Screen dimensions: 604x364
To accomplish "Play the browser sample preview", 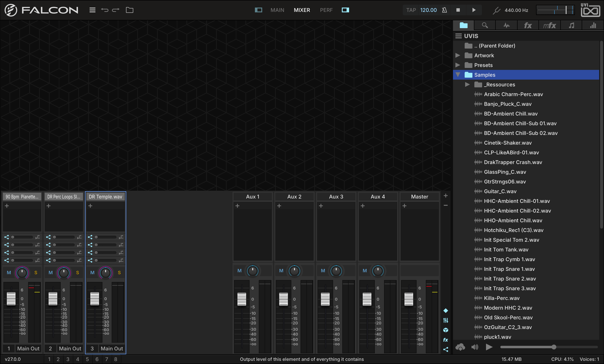I will (x=489, y=347).
